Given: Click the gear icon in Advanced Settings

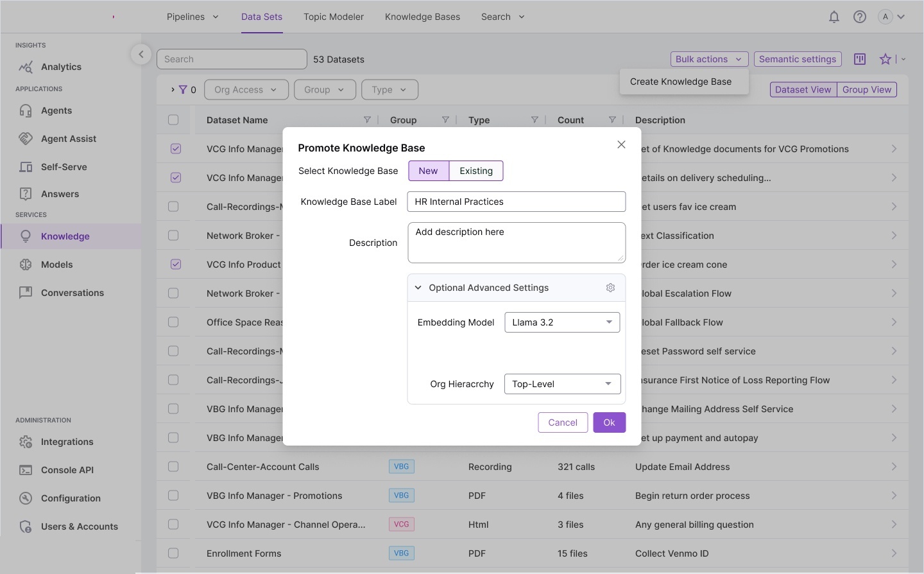Looking at the screenshot, I should pyautogui.click(x=610, y=288).
